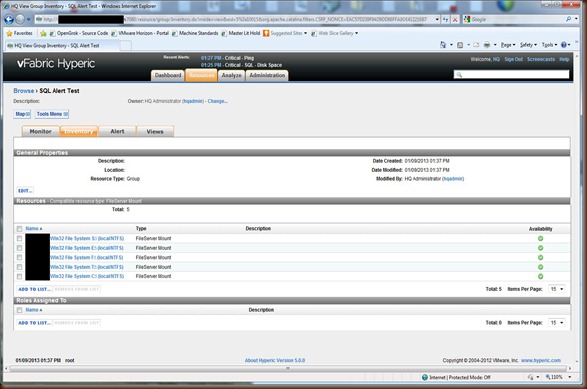Click the Internet zone globe icon
Viewport: 587px width, 389px height.
[425, 377]
